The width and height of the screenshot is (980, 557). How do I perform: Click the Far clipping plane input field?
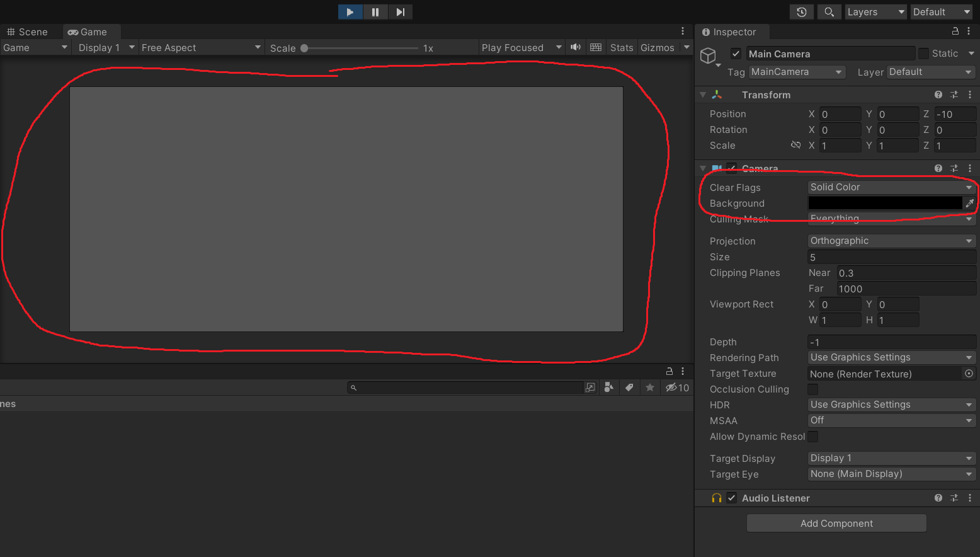click(x=906, y=288)
